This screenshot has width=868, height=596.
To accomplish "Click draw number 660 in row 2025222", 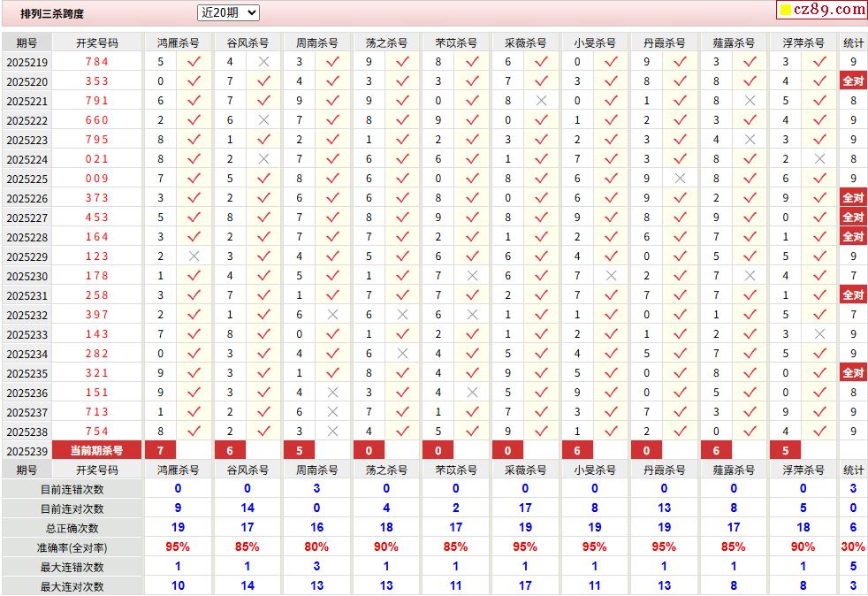I will [x=97, y=119].
